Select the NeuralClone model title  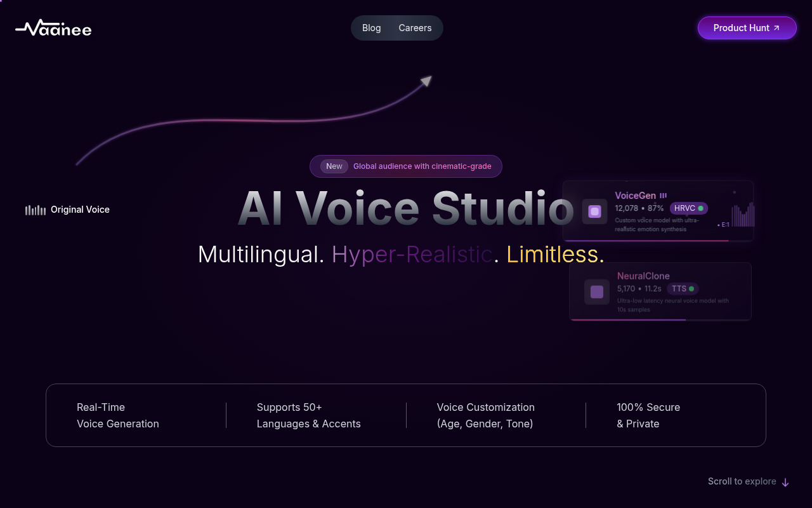[643, 276]
